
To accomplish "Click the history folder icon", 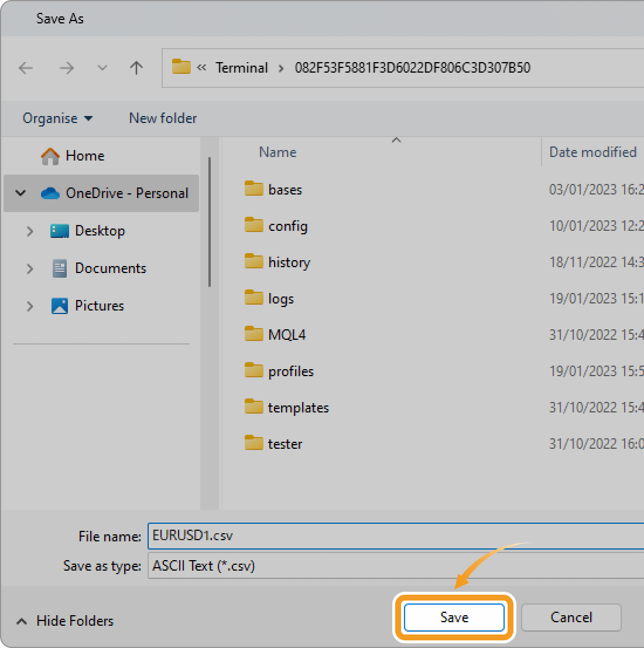I will coord(254,261).
